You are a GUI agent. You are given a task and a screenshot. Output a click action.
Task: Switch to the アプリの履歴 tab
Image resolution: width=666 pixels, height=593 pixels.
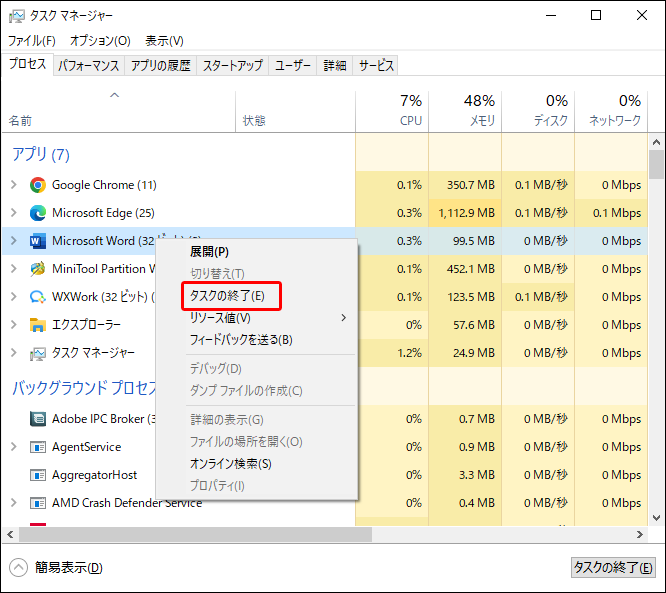[161, 65]
